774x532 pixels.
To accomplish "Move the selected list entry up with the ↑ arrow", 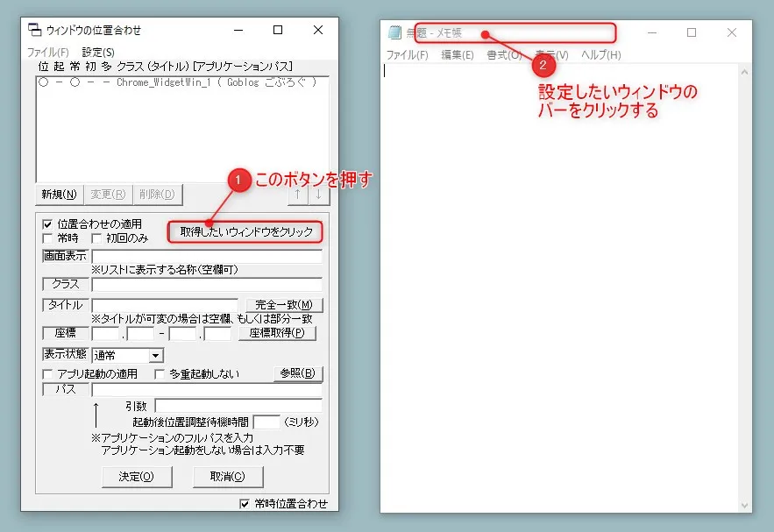I will tap(297, 195).
